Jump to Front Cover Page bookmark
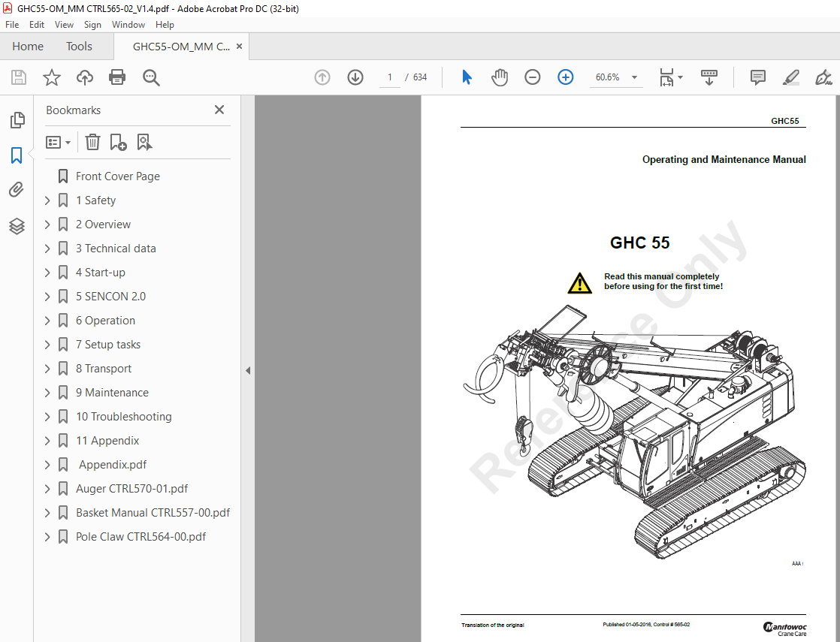This screenshot has height=642, width=840. [x=118, y=176]
